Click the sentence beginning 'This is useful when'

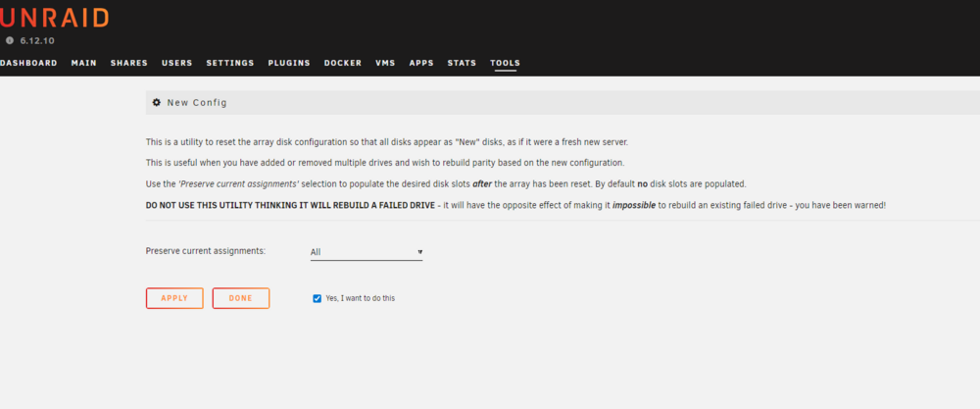[x=385, y=163]
